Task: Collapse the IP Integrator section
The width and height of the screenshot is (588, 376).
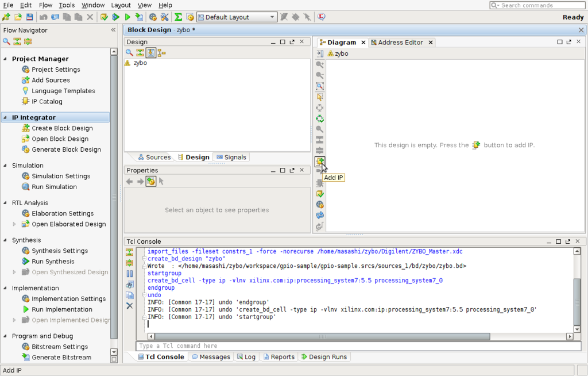Action: (x=5, y=117)
